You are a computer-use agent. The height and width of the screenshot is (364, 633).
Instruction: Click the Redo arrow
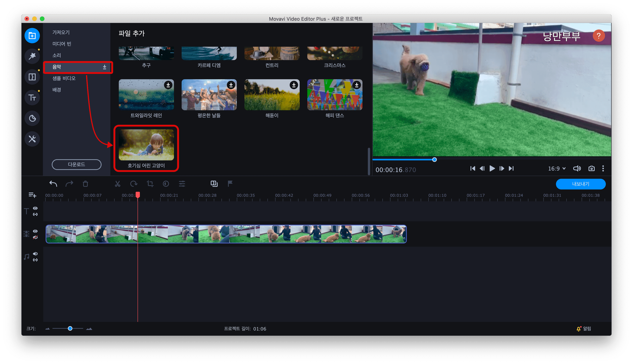[69, 184]
